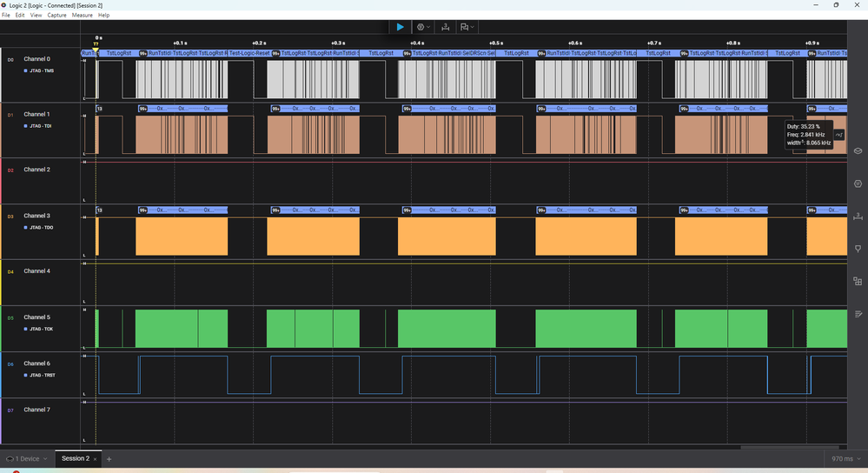Select the Channel 5 label
The width and height of the screenshot is (868, 473).
[36, 317]
